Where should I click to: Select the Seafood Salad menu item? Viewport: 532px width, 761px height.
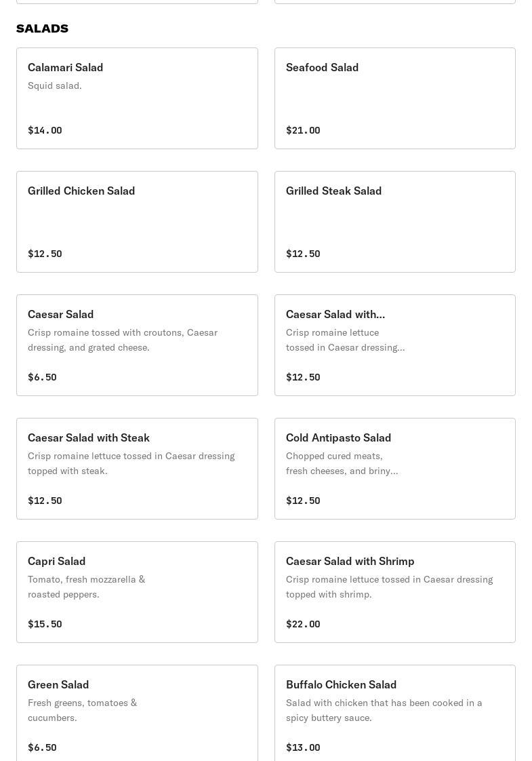(x=394, y=98)
